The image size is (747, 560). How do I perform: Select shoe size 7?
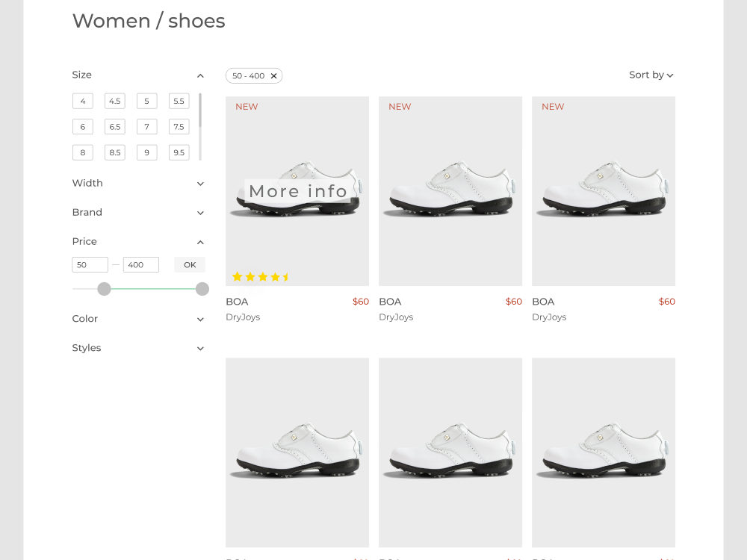pyautogui.click(x=146, y=127)
